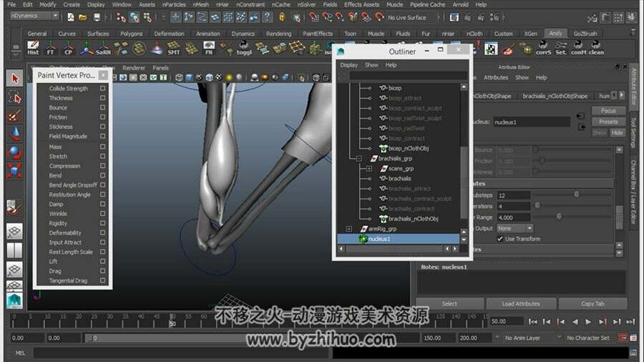Click the conM script shelf icon
Viewport: 644px width, 362px height.
pos(578,48)
